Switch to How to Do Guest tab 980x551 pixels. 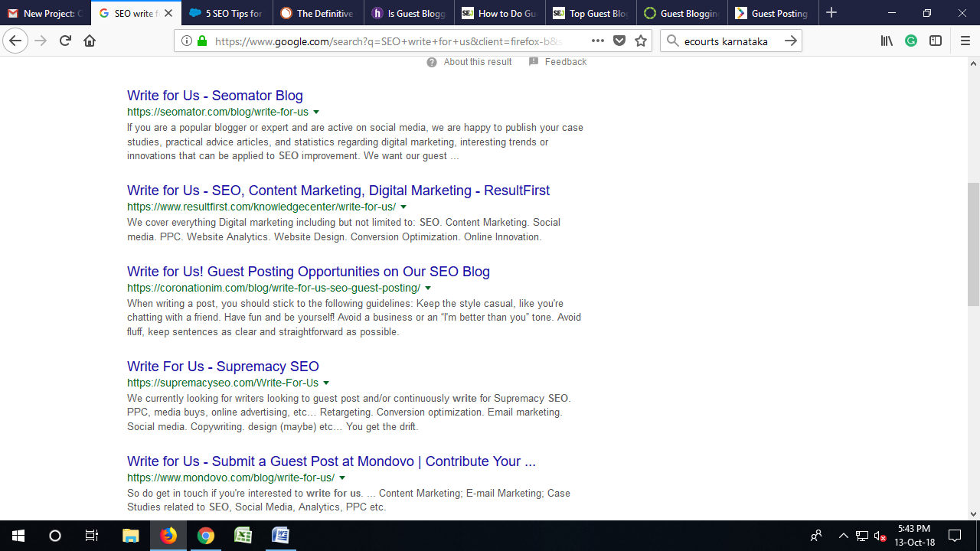click(x=500, y=13)
